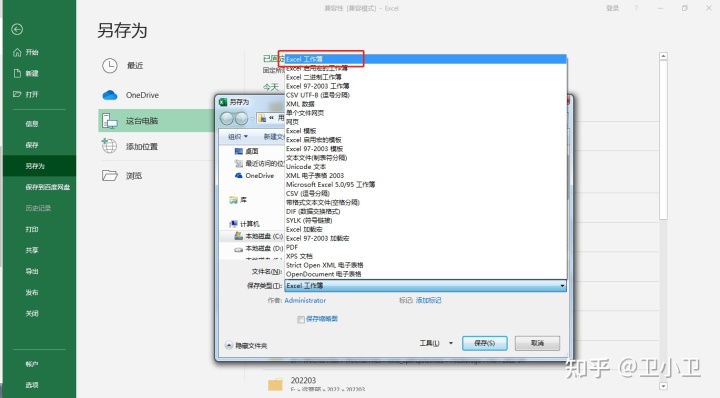Choose 网页 from the file type list
Screen dimensions: 720x398
(292, 122)
